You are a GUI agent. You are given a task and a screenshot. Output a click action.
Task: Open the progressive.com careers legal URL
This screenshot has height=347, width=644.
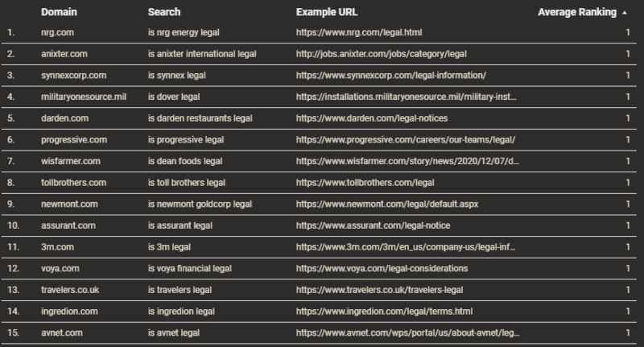tap(405, 139)
